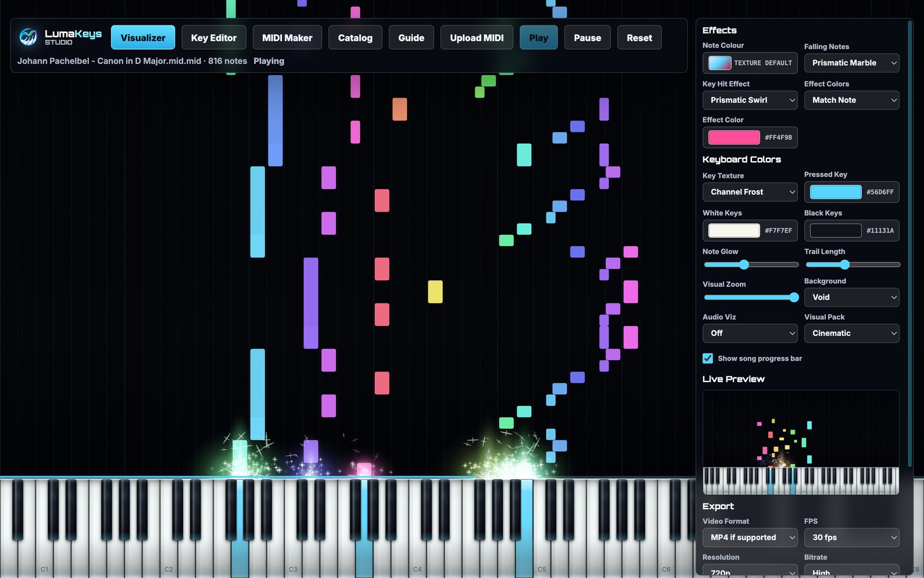Pick the pink Effect Color swatch

click(x=734, y=137)
